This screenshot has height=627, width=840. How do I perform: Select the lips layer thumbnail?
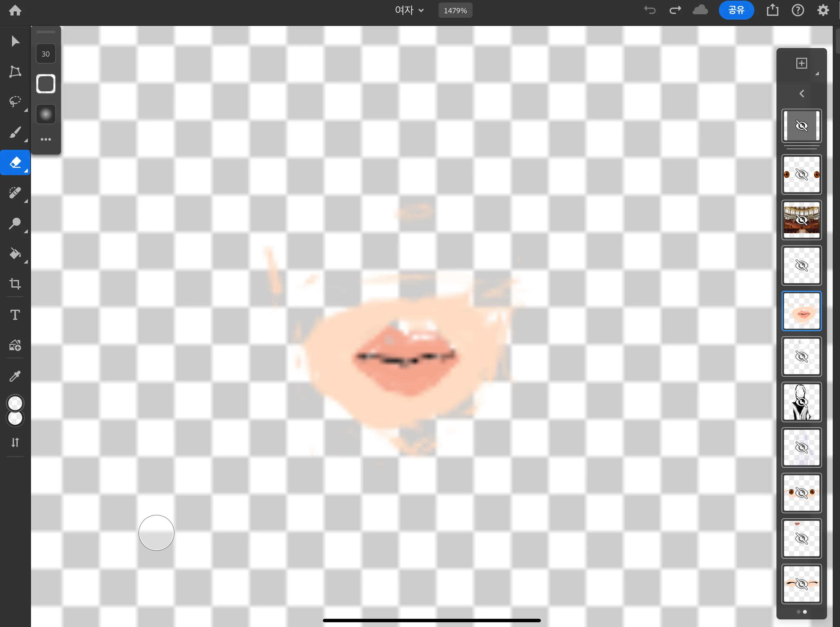[x=801, y=311]
